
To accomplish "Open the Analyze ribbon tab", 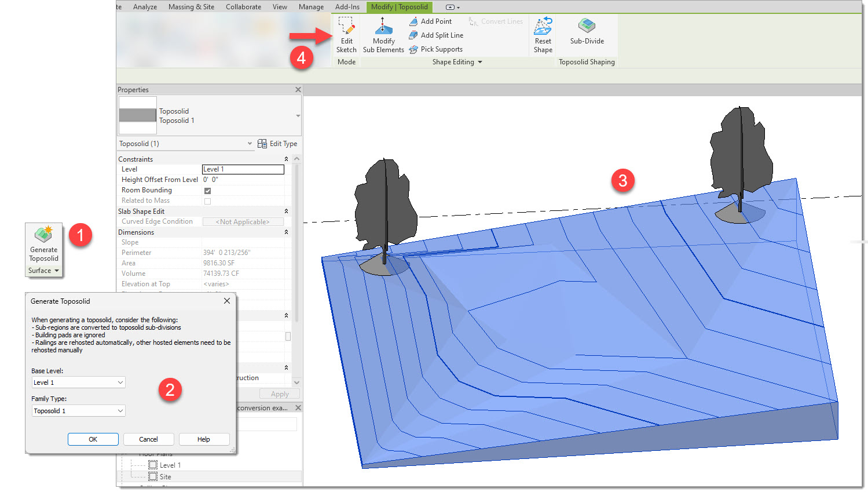I will coord(145,7).
